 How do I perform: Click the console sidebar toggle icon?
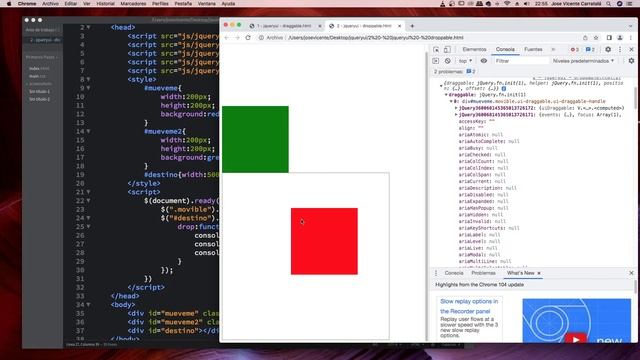(436, 61)
